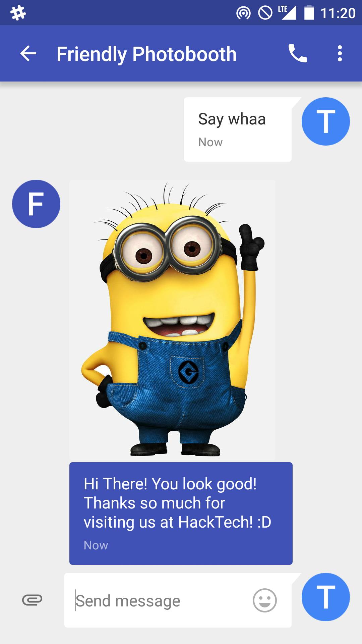Tap the LTE signal indicator
The width and height of the screenshot is (362, 644).
[287, 13]
